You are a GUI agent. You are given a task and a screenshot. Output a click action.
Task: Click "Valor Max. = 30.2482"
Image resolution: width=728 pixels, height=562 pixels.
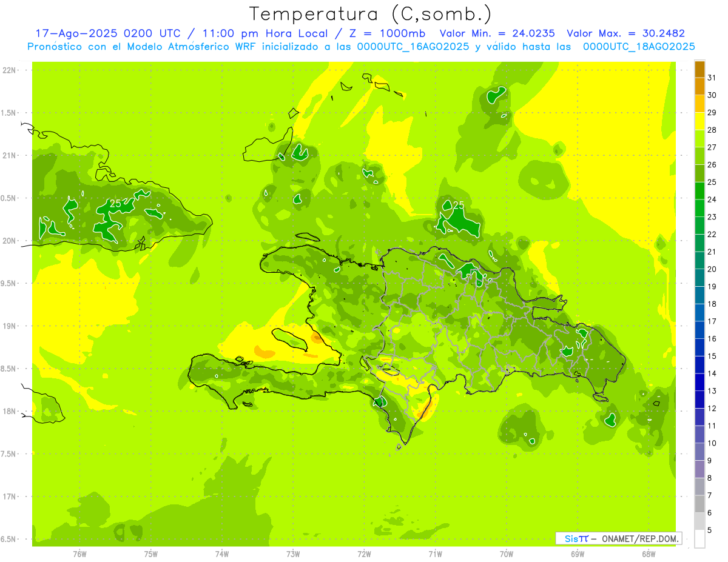pyautogui.click(x=625, y=33)
